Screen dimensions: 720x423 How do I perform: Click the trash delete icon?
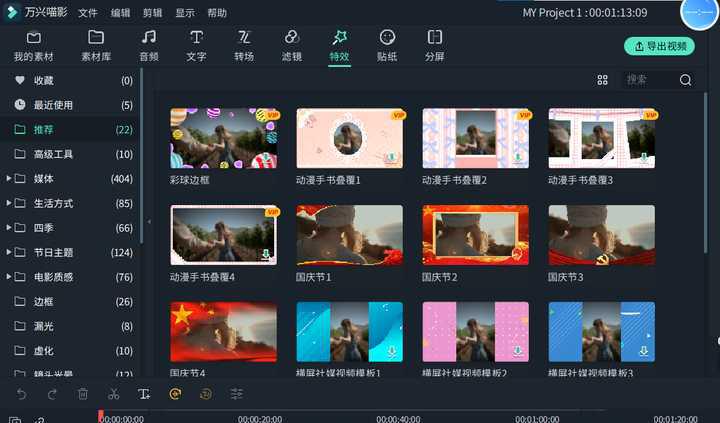[x=83, y=394]
